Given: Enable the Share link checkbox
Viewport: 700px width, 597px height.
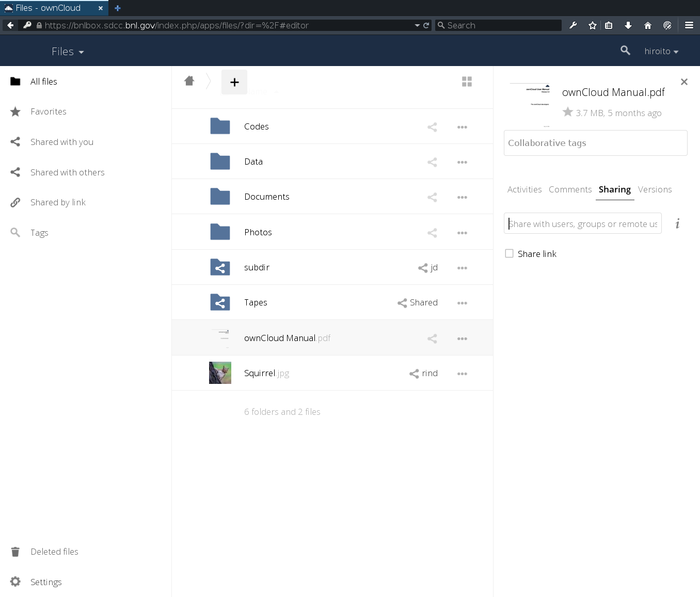Looking at the screenshot, I should pyautogui.click(x=509, y=253).
